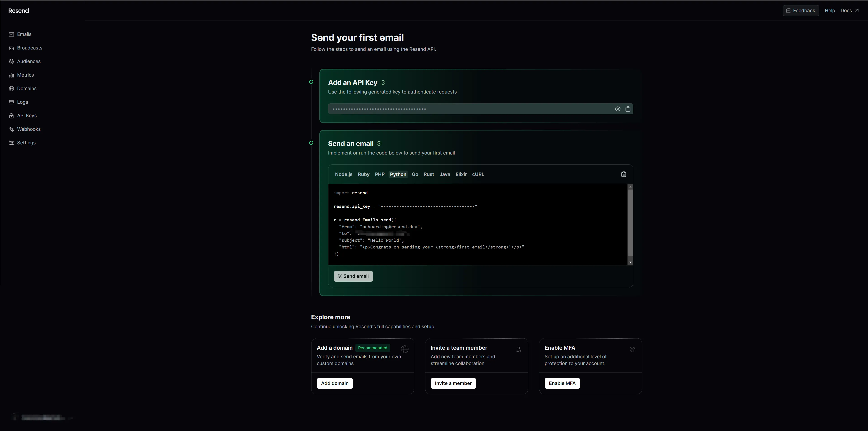The height and width of the screenshot is (431, 868).
Task: Choose the Rust code example tab
Action: point(429,174)
